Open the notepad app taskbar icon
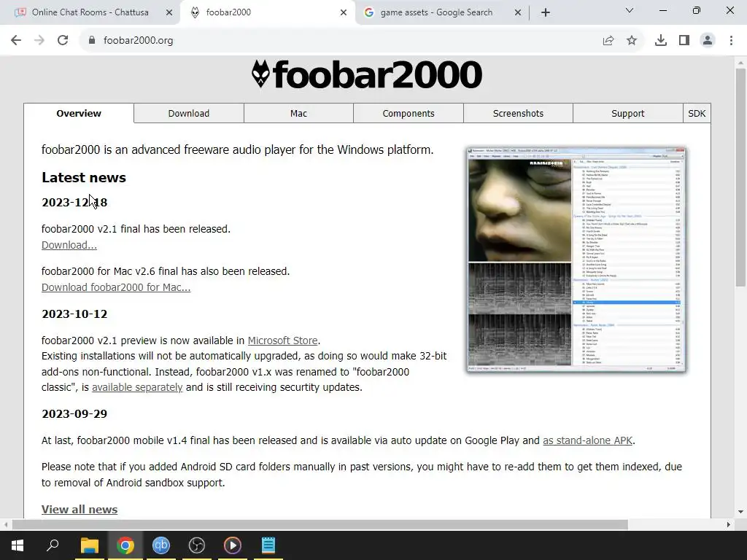 268,545
